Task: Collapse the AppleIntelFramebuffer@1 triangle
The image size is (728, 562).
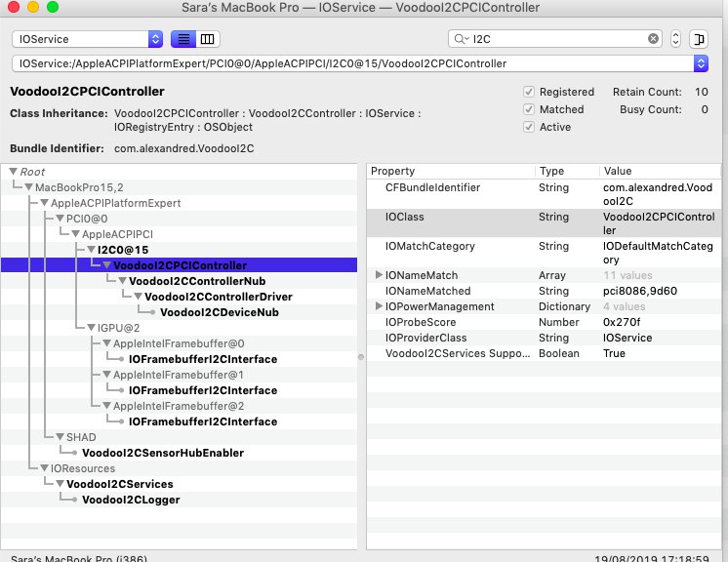Action: (106, 375)
